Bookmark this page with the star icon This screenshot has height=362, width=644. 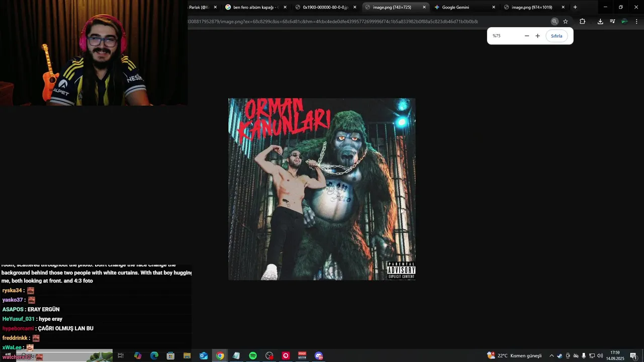point(566,22)
